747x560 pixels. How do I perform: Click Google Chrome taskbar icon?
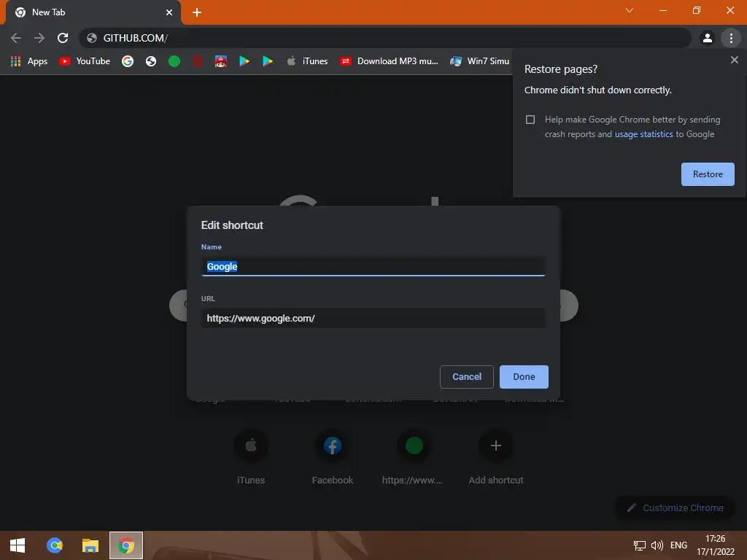125,545
